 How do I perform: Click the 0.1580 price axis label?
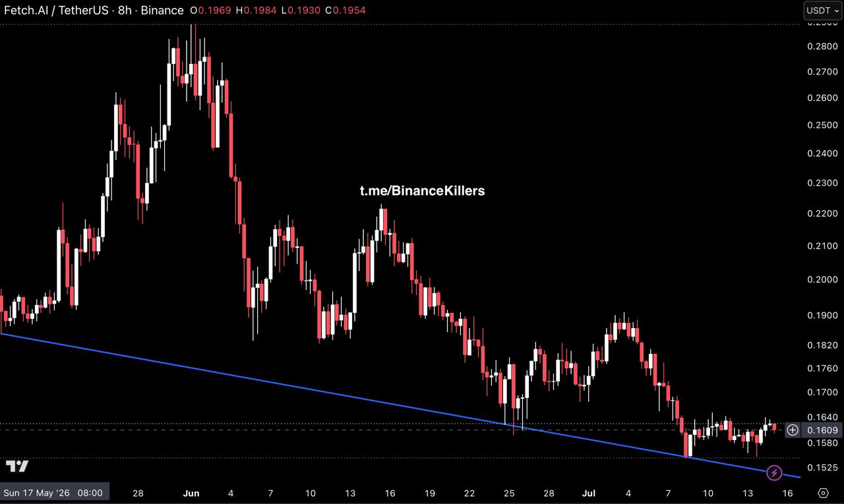click(822, 443)
